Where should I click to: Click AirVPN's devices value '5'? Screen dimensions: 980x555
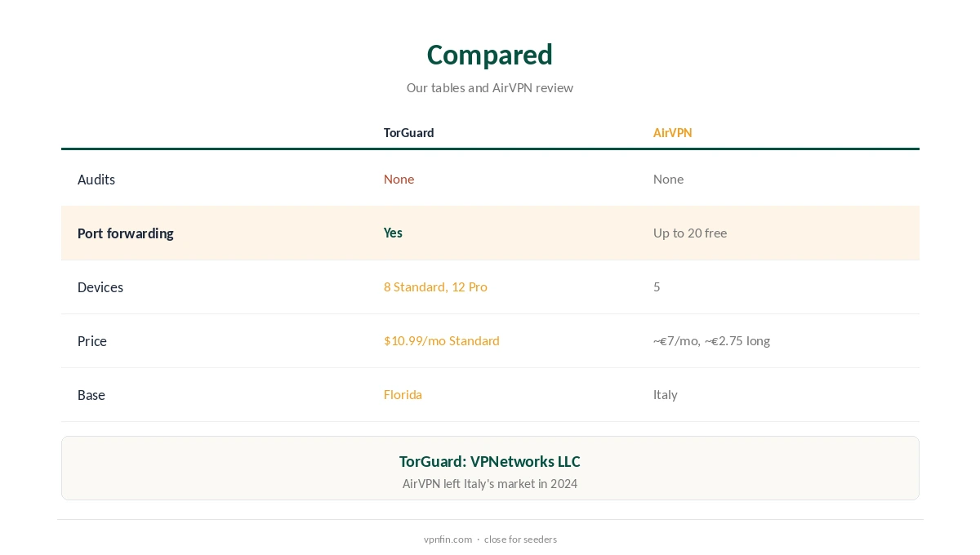point(657,286)
